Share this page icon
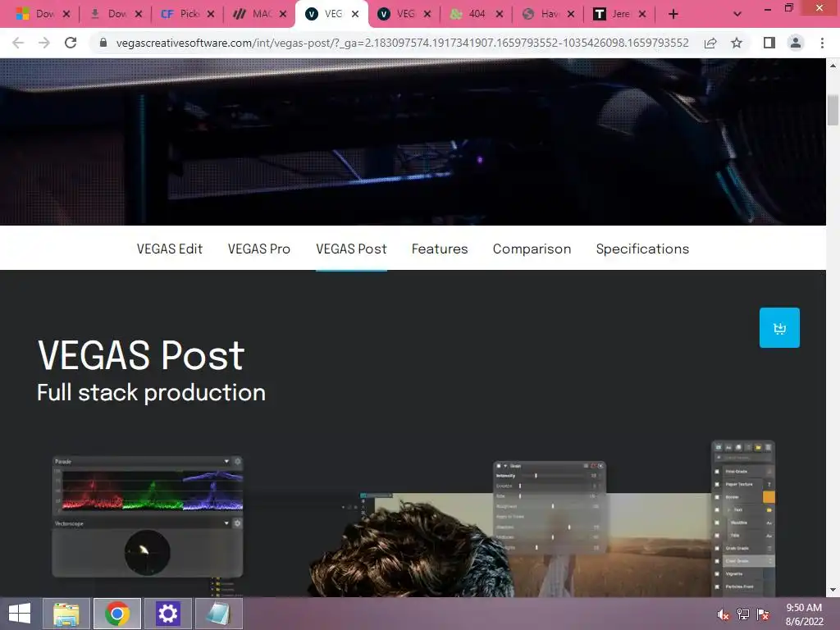 click(x=710, y=43)
